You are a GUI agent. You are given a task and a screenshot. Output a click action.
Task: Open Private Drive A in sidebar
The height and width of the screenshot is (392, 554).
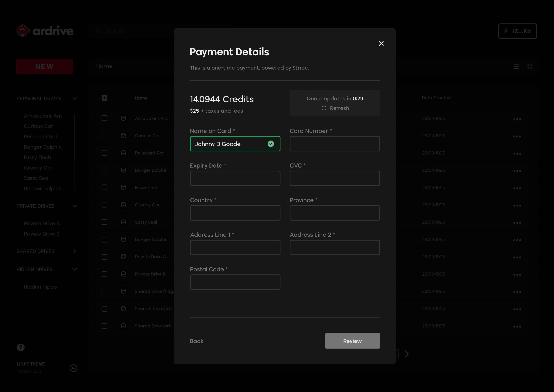click(42, 223)
